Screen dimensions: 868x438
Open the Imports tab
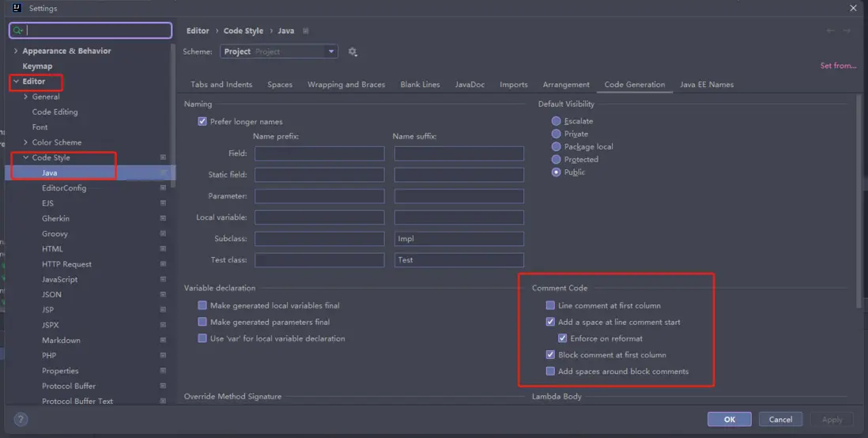[x=513, y=85]
